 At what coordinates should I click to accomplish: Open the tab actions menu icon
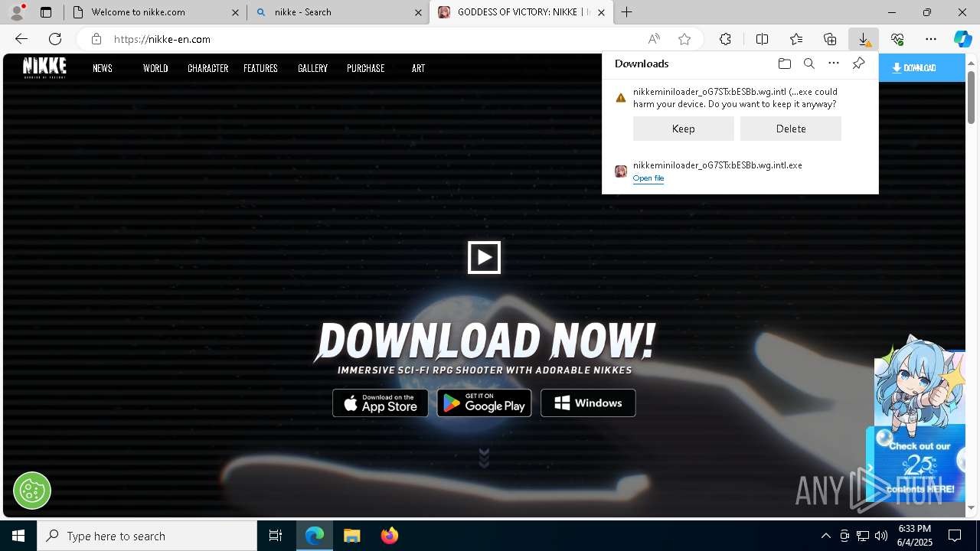[46, 12]
